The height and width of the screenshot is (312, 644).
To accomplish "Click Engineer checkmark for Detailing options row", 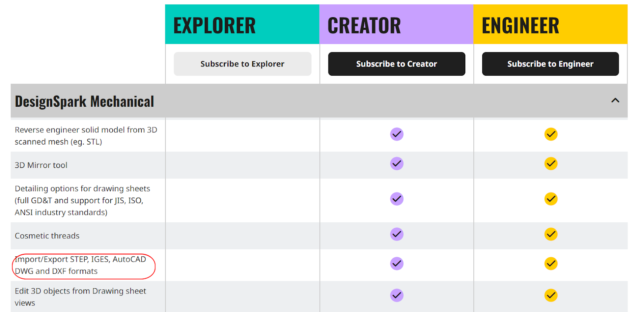I will 551,199.
